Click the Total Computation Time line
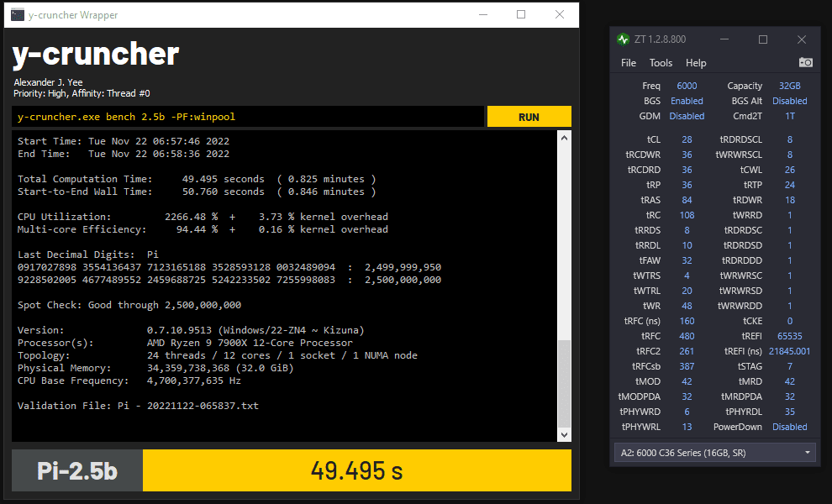 [197, 179]
